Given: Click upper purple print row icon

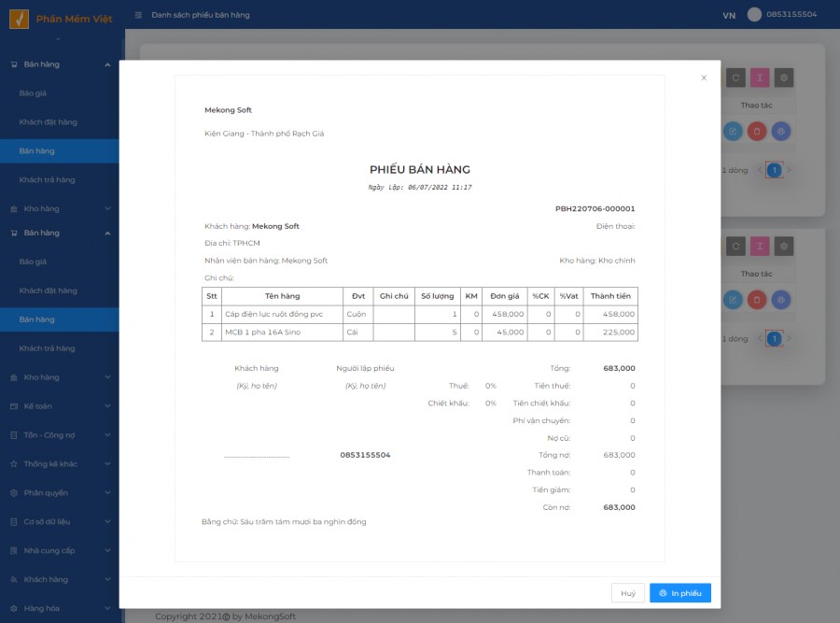Looking at the screenshot, I should click(x=781, y=132).
